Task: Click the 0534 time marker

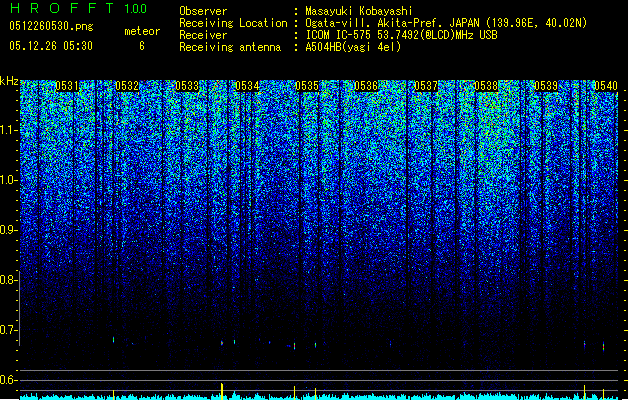Action: (247, 86)
